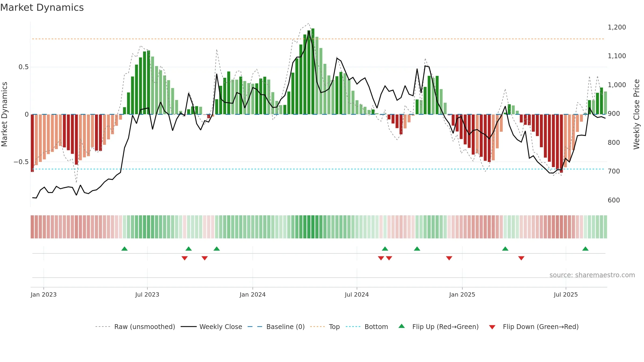Click the Jul 2025 x-axis label

pos(566,294)
